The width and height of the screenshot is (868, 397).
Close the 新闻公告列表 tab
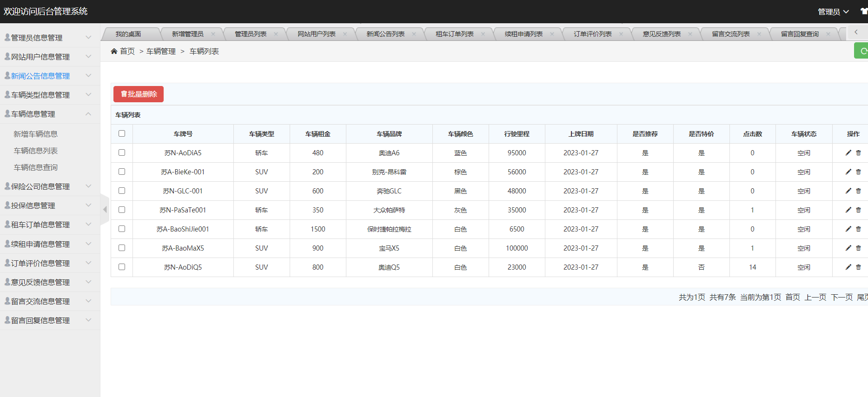click(x=414, y=34)
